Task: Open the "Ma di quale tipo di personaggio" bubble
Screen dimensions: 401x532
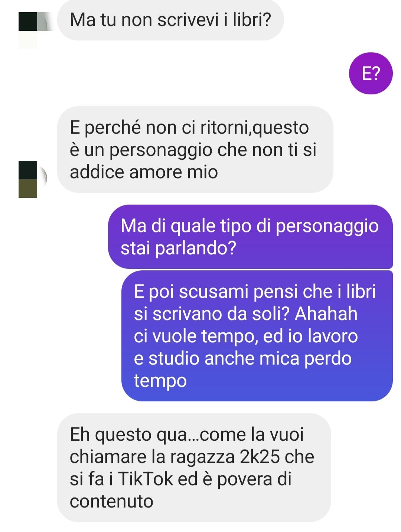Action: pyautogui.click(x=250, y=237)
